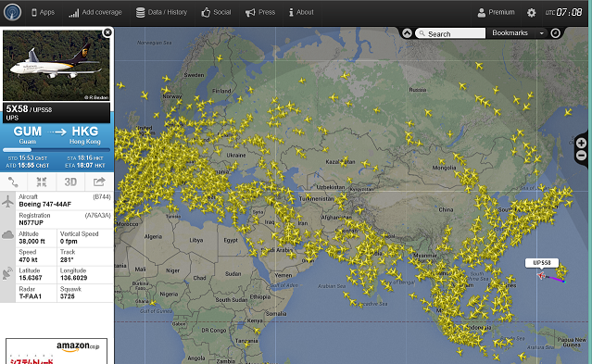Image resolution: width=592 pixels, height=364 pixels.
Task: Click the flight progress bar
Action: click(57, 150)
